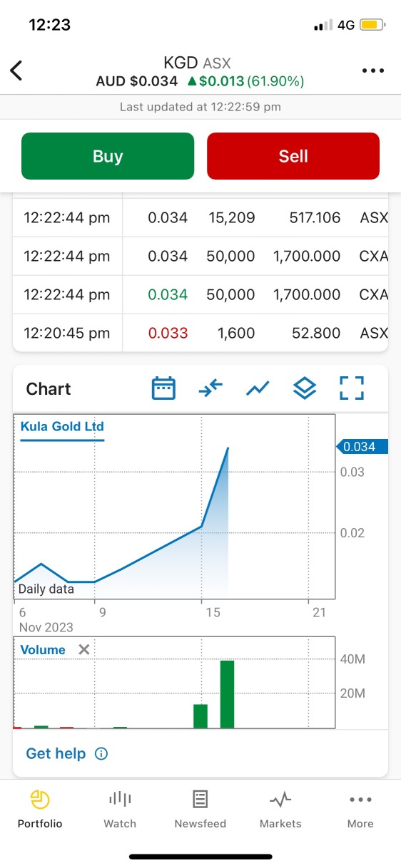Tap the info icon beside Get help
Viewport: 401px width, 868px height.
tap(101, 753)
